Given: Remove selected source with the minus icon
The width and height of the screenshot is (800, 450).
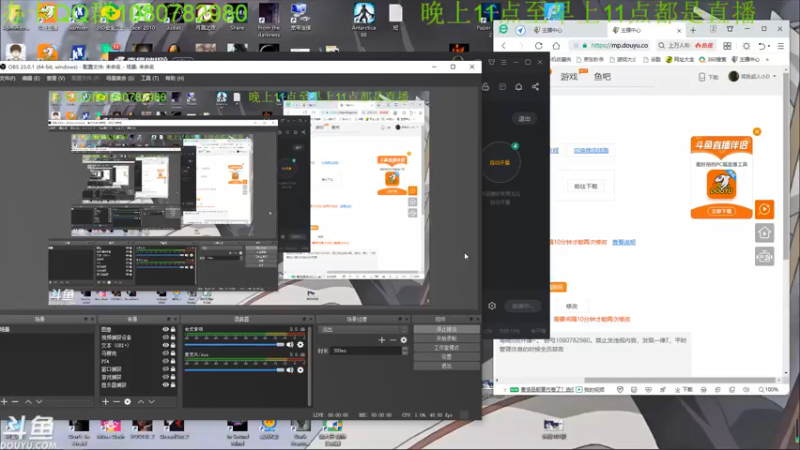Looking at the screenshot, I should click(116, 402).
